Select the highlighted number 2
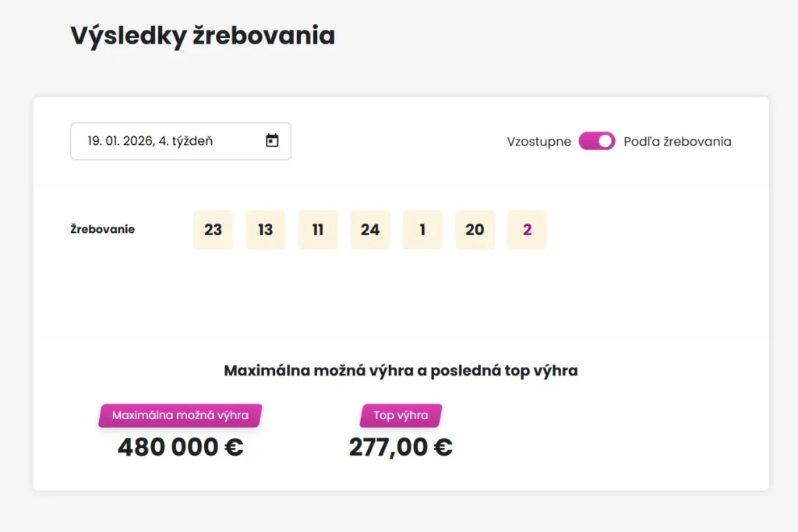The image size is (798, 532). 527,230
